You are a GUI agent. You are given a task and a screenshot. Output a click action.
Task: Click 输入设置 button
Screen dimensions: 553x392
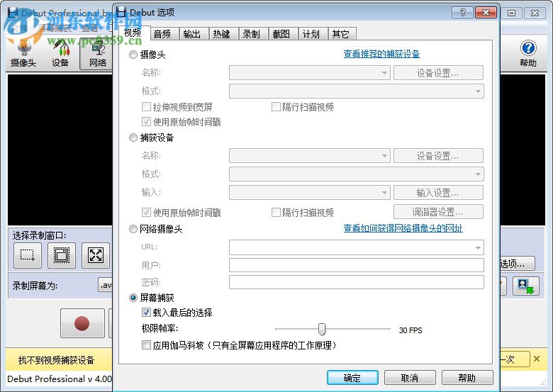(x=438, y=193)
